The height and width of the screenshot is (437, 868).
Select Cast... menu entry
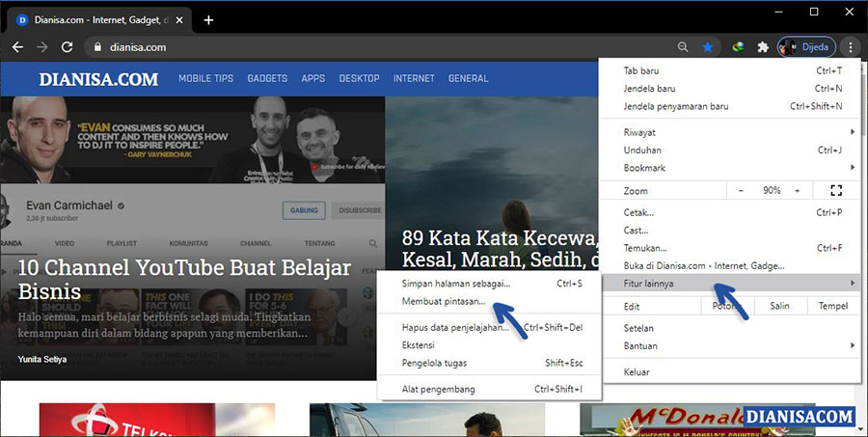click(x=730, y=231)
